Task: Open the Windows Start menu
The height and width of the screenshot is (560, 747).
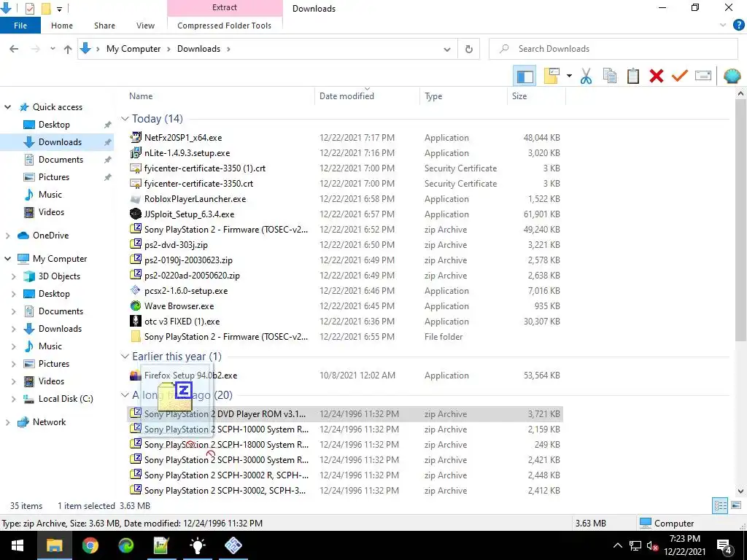Action: coord(18,545)
